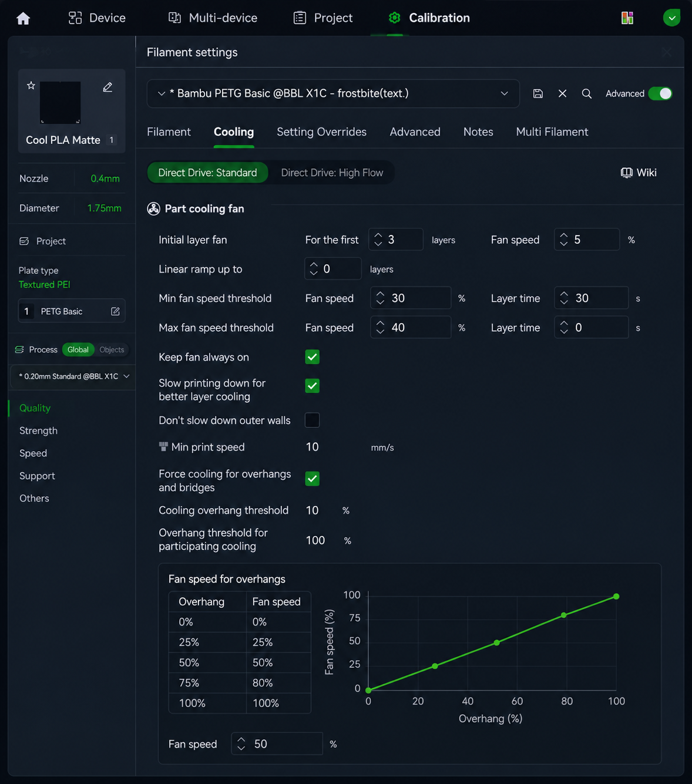Discard changes with the X icon
692x784 pixels.
[562, 93]
